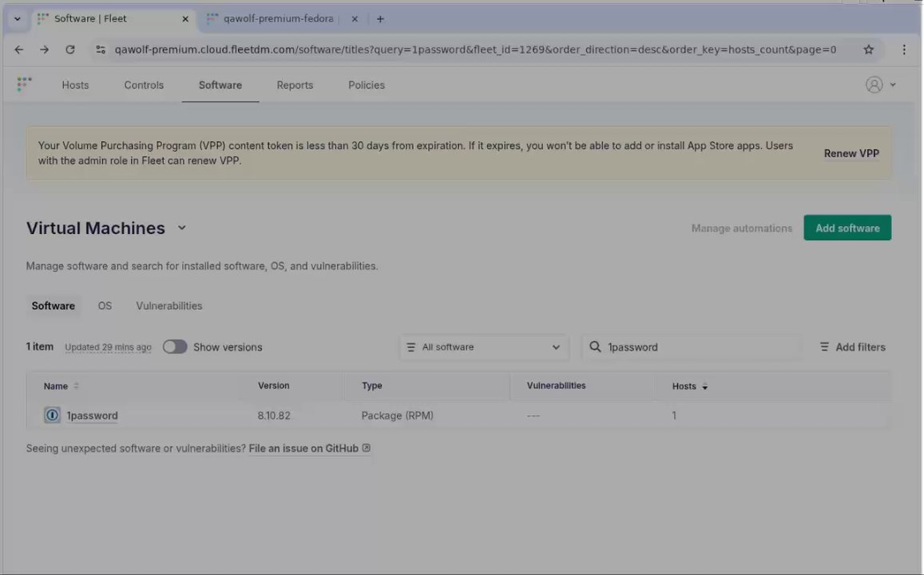Click version 8.10.82 cell
924x575 pixels.
point(273,415)
